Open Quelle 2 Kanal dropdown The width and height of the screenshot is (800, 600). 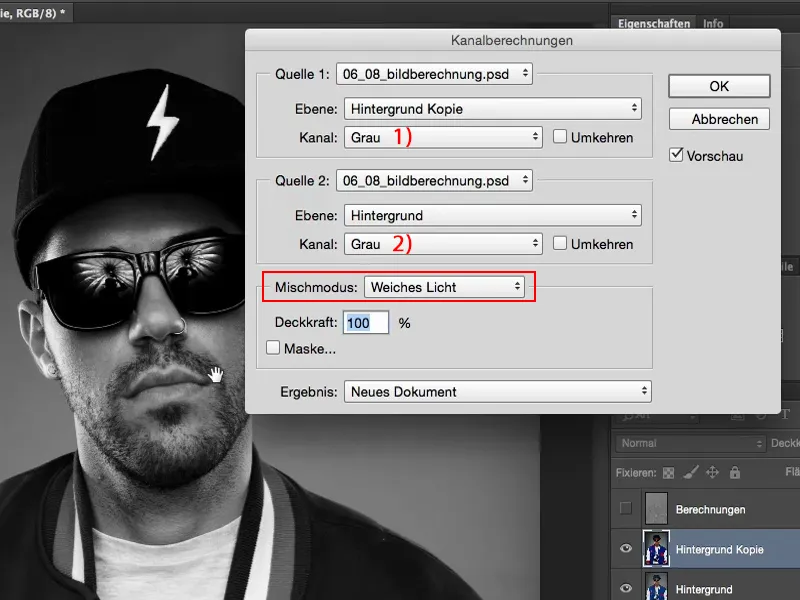(443, 244)
